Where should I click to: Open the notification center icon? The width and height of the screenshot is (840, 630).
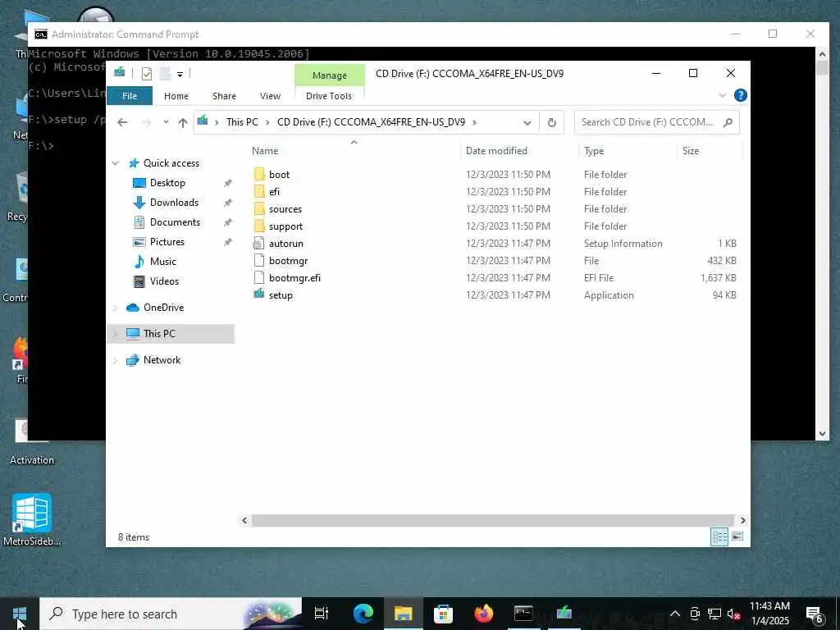point(815,614)
